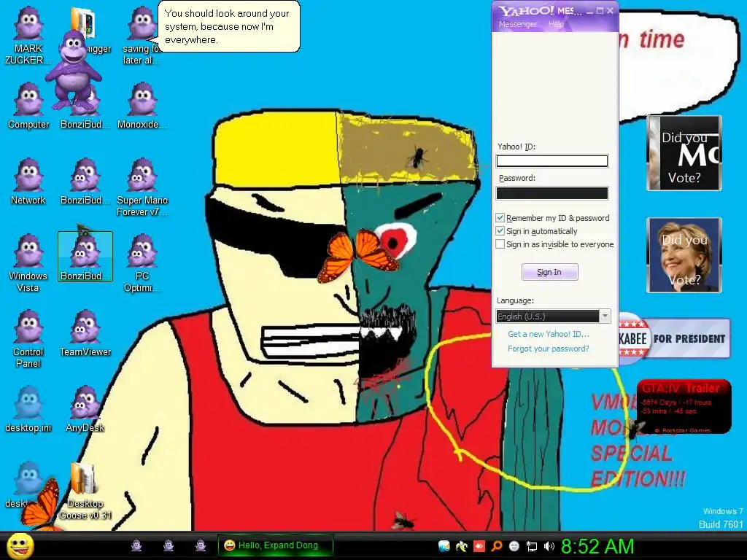Toggle 'Sign in automatically' checkbox
The width and height of the screenshot is (747, 560).
click(x=500, y=231)
